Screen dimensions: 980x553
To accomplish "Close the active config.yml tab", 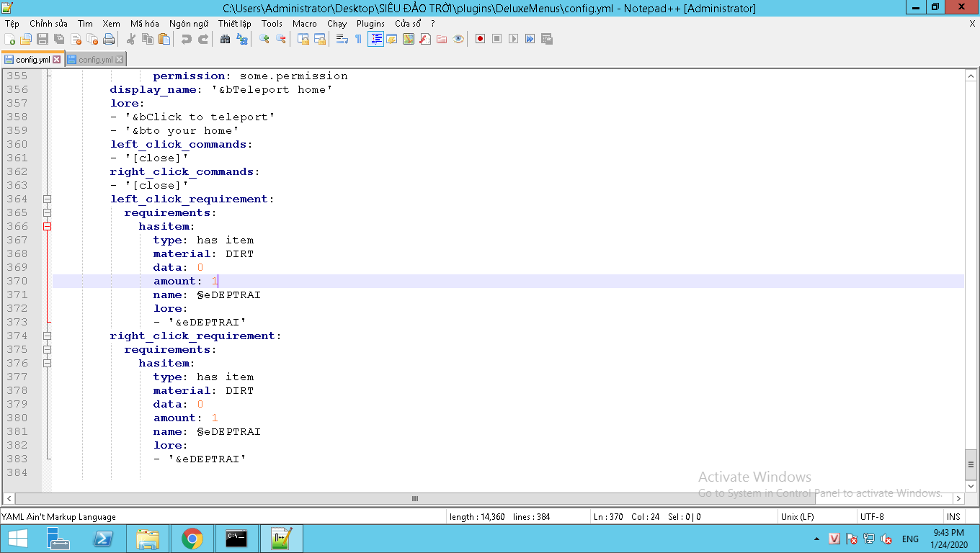I will pos(57,60).
